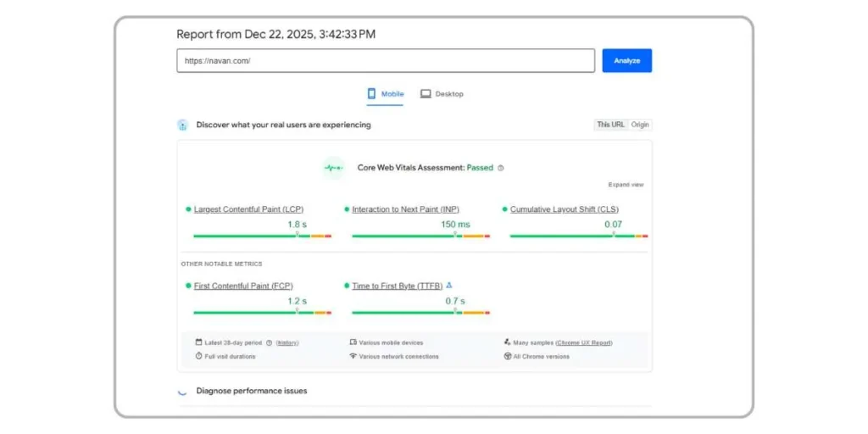Click All Chrome versions text
This screenshot has width=868, height=434.
pos(541,357)
